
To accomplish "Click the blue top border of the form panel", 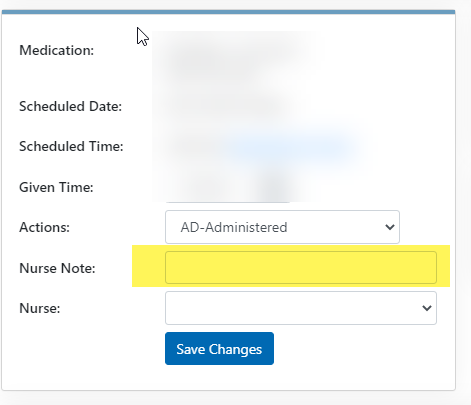I will (228, 12).
